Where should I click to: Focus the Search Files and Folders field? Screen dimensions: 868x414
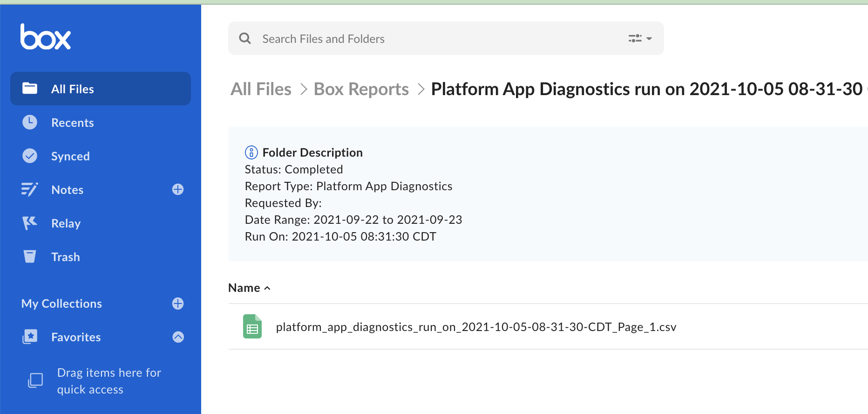446,38
